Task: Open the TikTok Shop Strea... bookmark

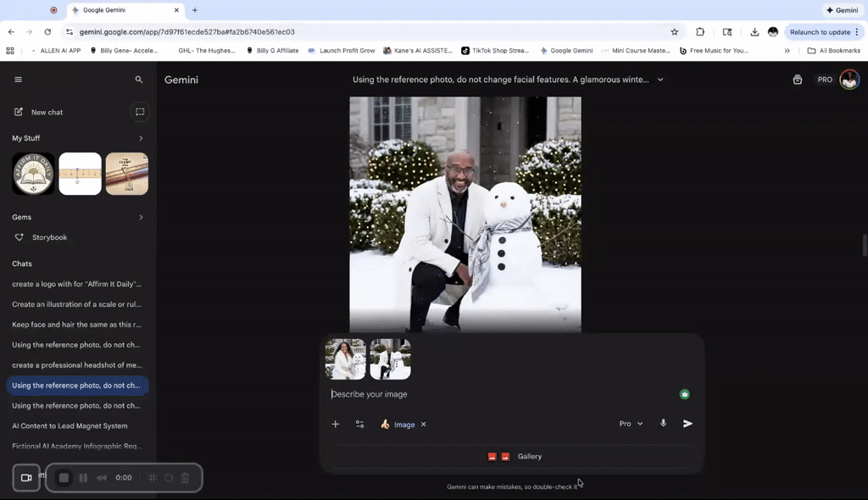Action: [x=495, y=50]
